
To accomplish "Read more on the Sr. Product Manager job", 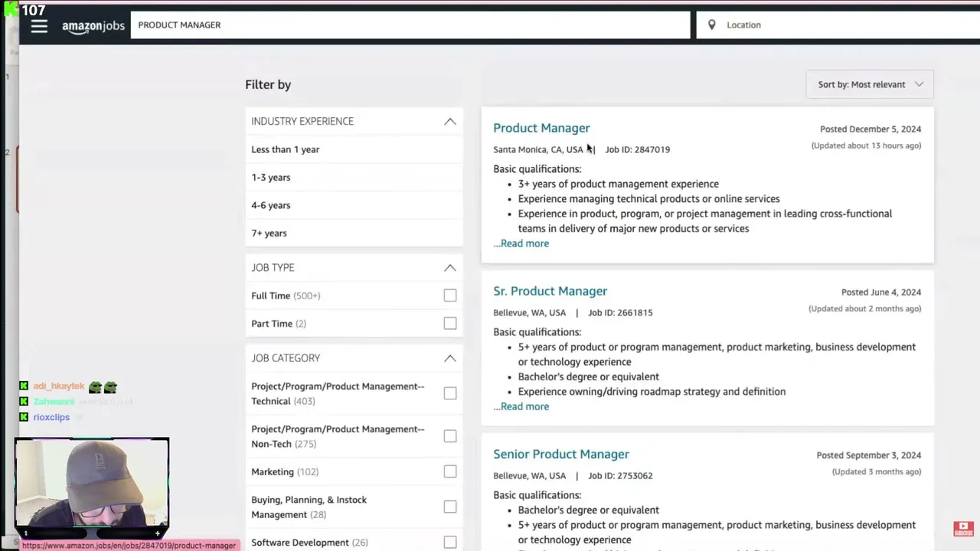I will 521,406.
